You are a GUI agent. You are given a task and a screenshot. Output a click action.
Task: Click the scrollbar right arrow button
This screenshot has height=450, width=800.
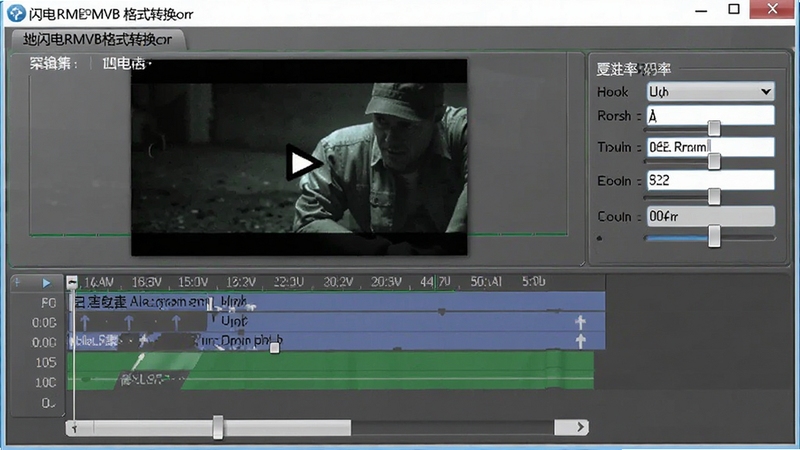(580, 427)
